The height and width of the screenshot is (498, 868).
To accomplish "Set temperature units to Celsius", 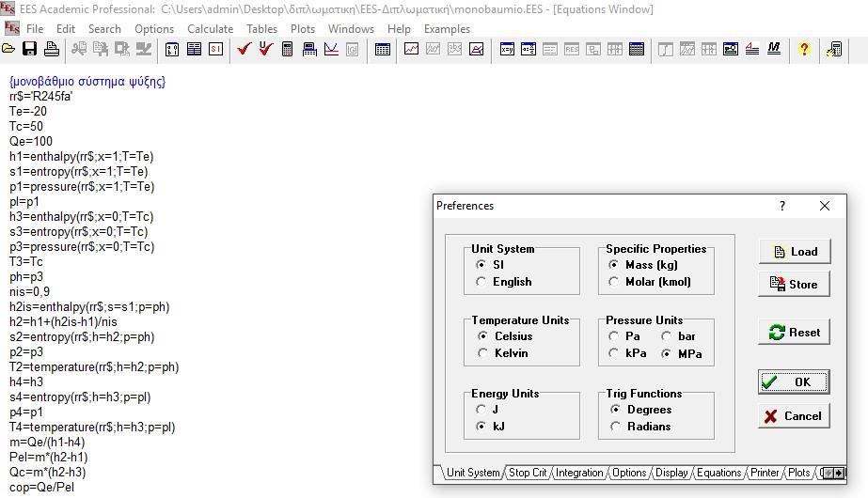I will pos(505,335).
